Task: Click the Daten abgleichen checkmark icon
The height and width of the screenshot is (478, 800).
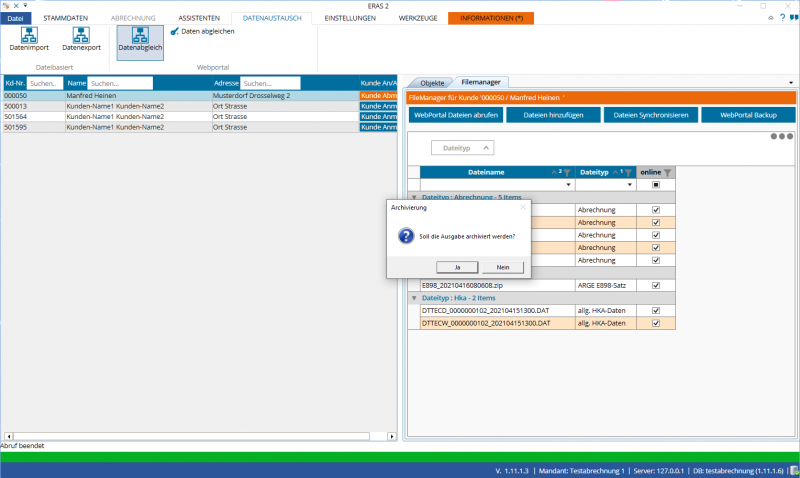Action: (174, 31)
